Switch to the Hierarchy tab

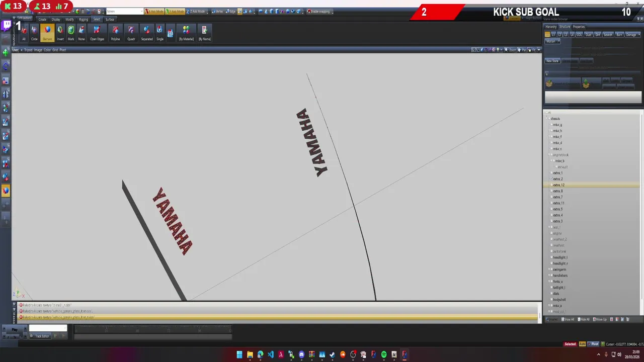551,27
